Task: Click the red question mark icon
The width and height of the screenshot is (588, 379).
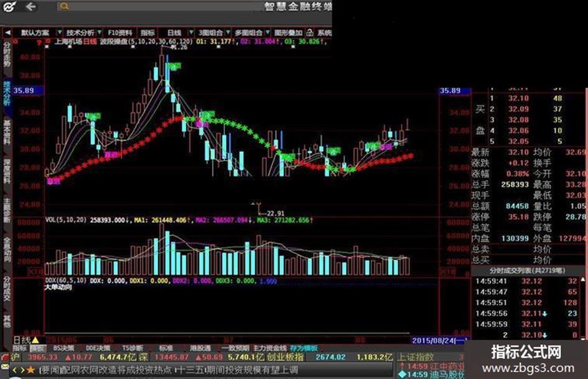Action: (x=39, y=43)
